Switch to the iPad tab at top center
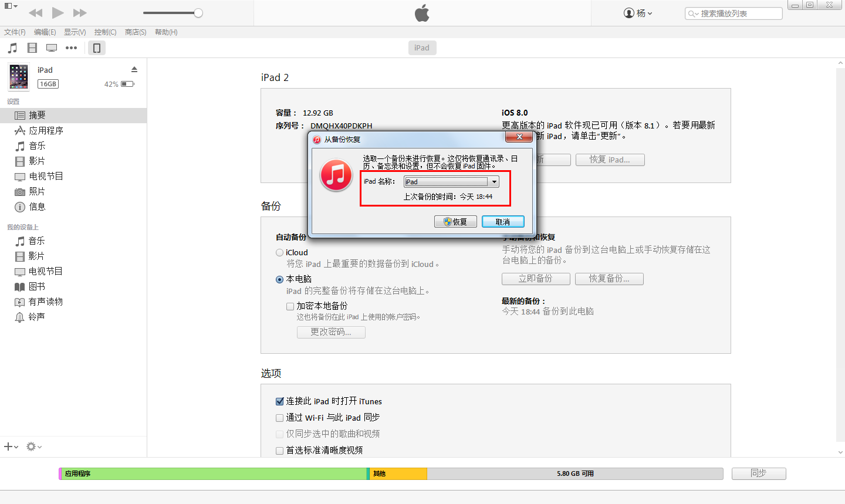Viewport: 845px width, 504px height. point(422,48)
